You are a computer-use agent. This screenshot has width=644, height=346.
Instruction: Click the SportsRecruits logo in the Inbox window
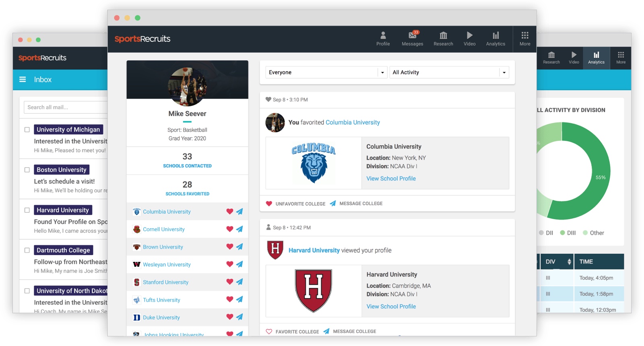pyautogui.click(x=42, y=58)
